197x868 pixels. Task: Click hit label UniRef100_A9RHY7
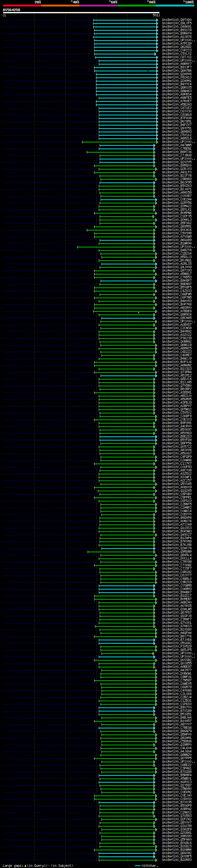point(176,64)
